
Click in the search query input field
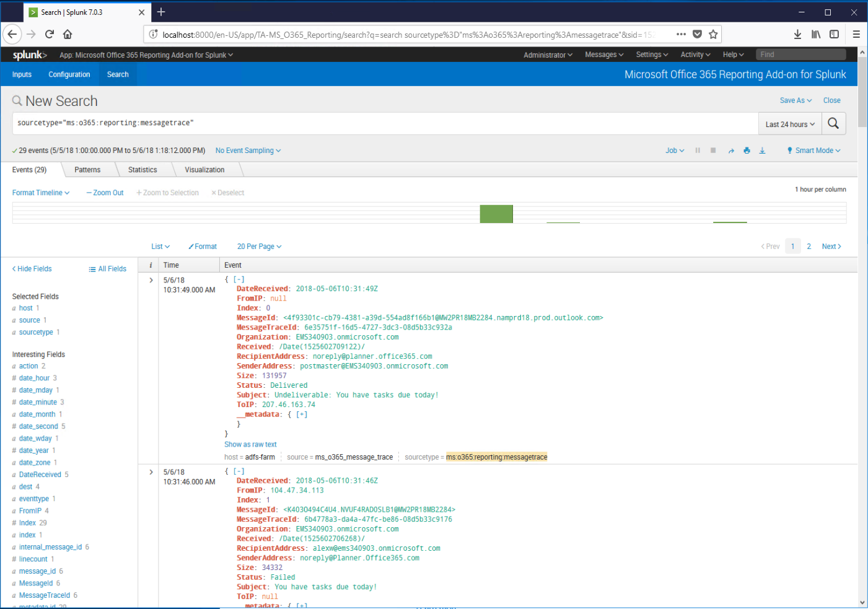click(x=384, y=123)
